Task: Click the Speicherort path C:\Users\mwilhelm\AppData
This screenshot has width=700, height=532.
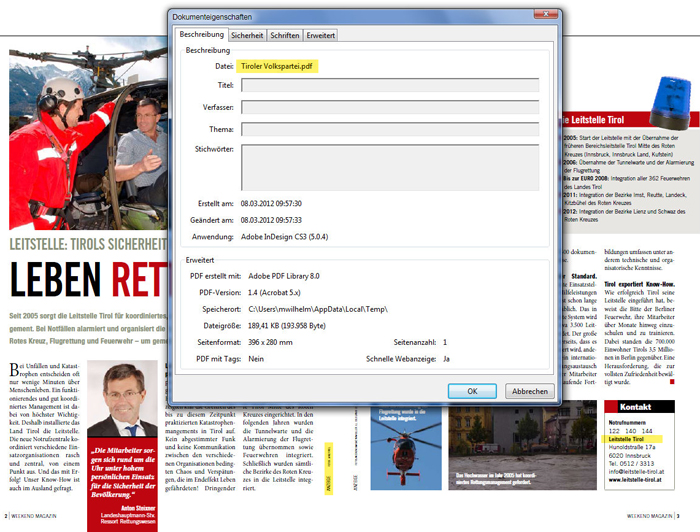Action: pyautogui.click(x=317, y=309)
